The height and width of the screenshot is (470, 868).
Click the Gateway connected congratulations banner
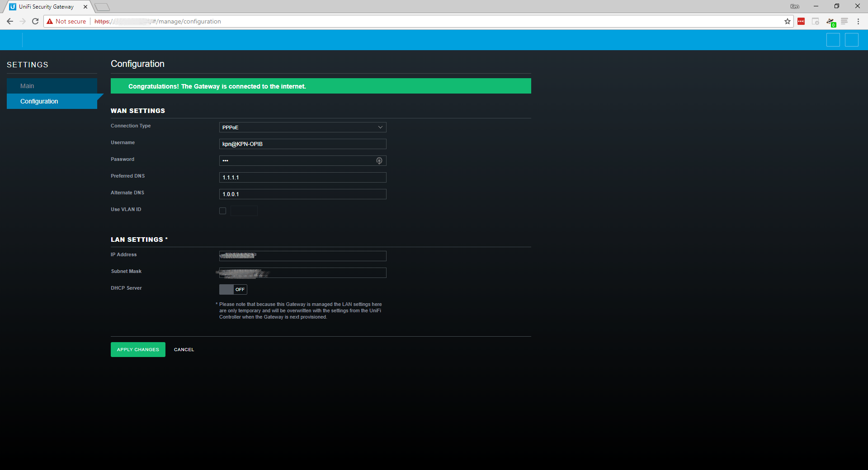321,86
